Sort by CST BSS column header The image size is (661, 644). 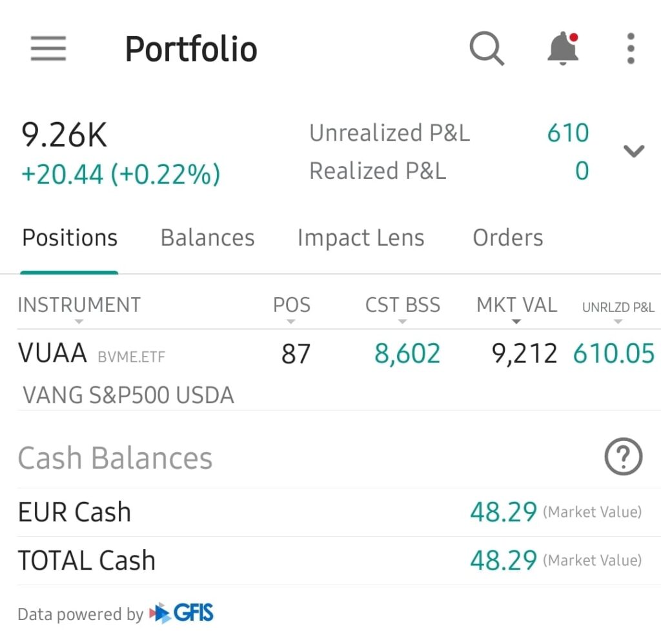pyautogui.click(x=403, y=306)
